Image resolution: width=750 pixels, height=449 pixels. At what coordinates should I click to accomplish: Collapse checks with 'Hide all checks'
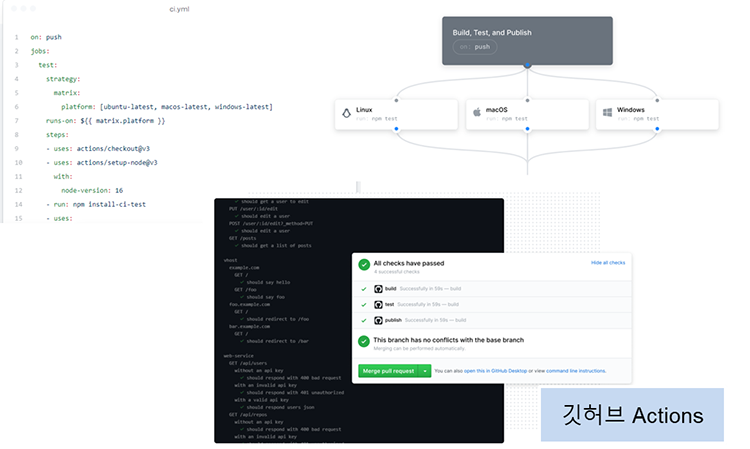607,262
